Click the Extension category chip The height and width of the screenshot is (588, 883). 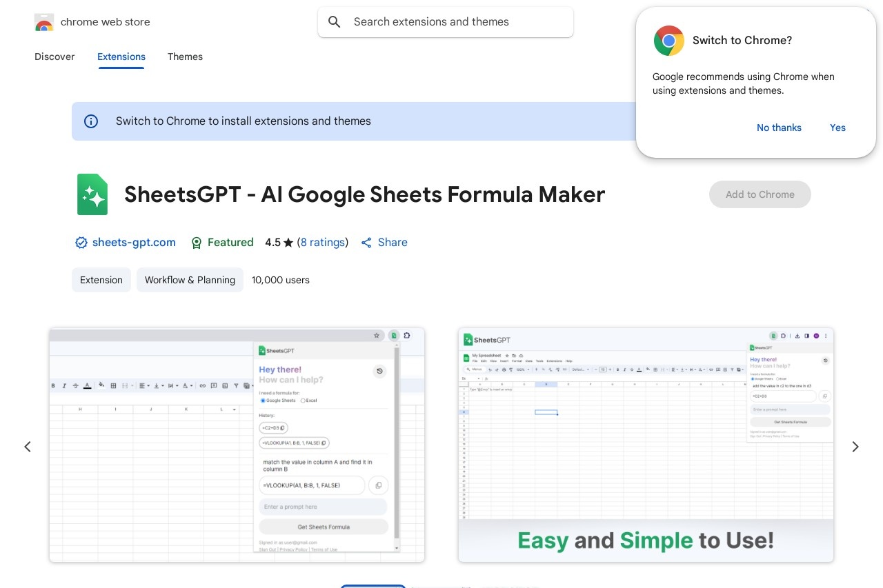tap(101, 280)
